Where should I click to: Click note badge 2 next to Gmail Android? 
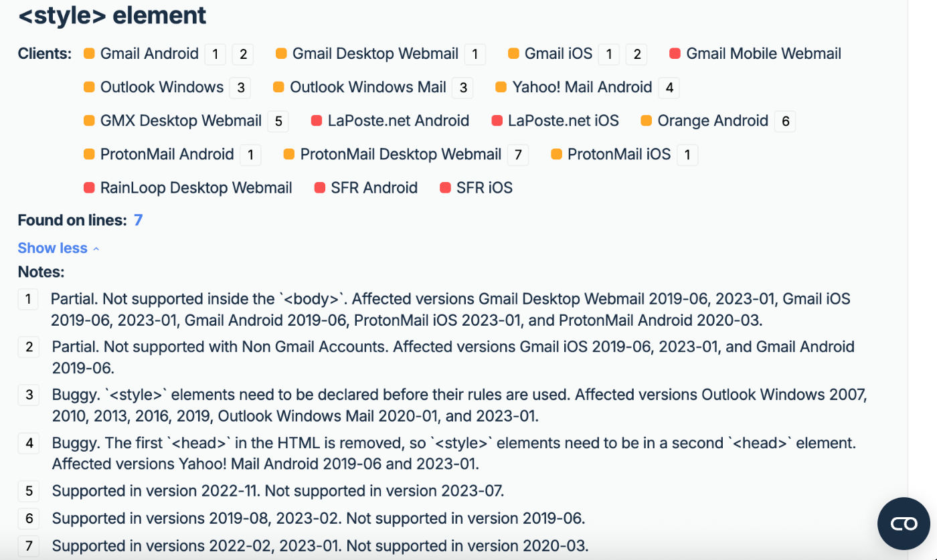click(243, 54)
